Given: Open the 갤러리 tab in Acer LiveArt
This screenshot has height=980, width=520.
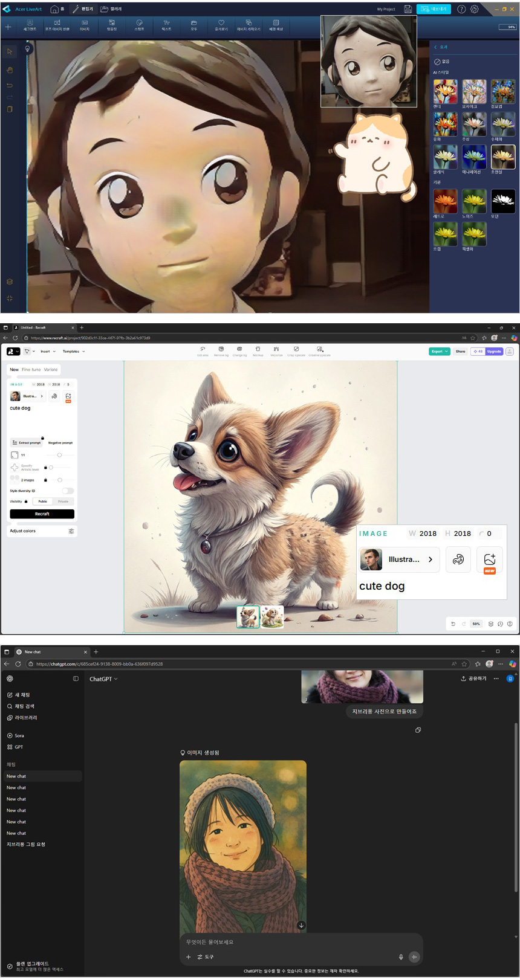Looking at the screenshot, I should pos(111,9).
